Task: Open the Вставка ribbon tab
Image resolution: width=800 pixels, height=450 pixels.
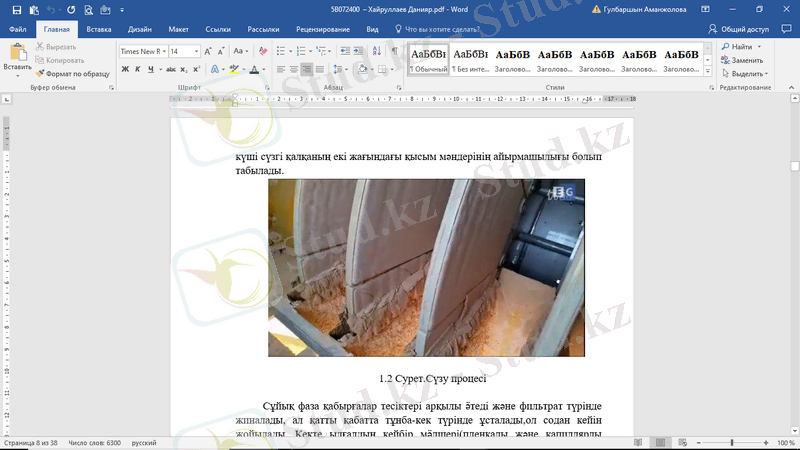Action: [98, 30]
